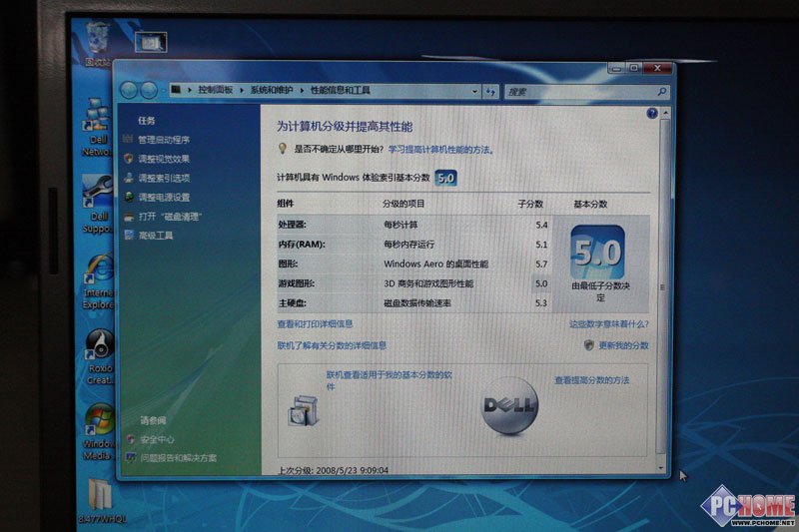Click 学习提高计算机性能的方法 link

440,150
